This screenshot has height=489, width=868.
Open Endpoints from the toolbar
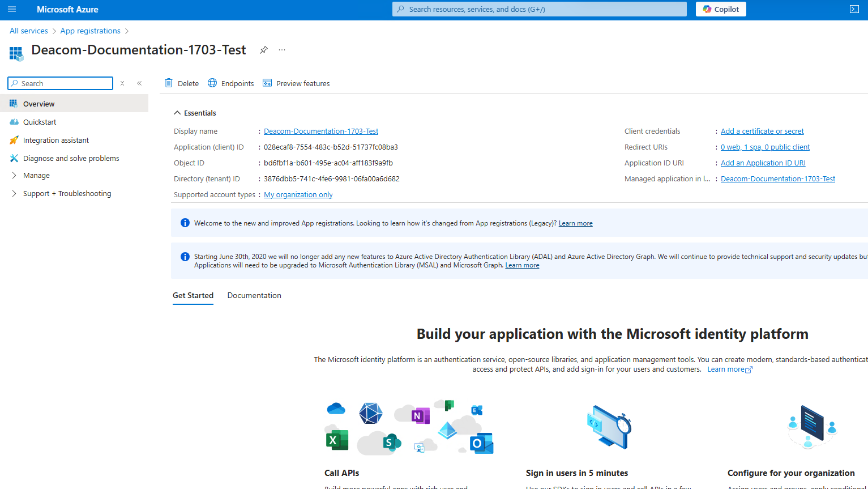coord(231,83)
